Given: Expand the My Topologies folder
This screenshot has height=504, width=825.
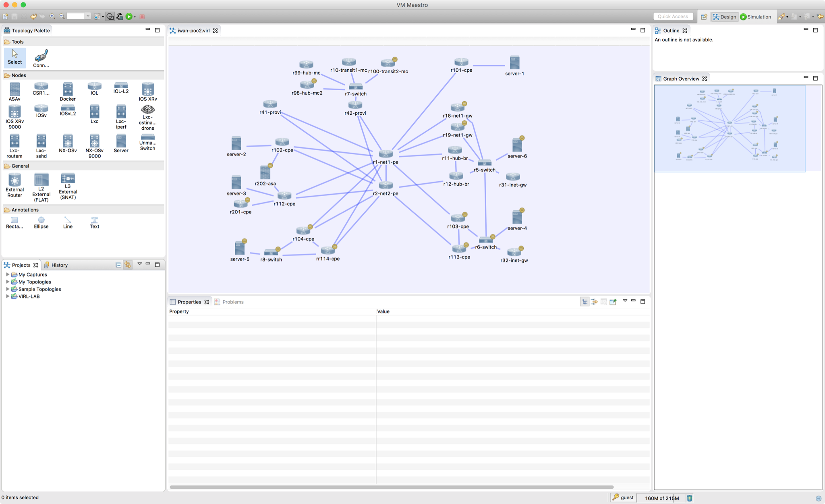Looking at the screenshot, I should 8,282.
